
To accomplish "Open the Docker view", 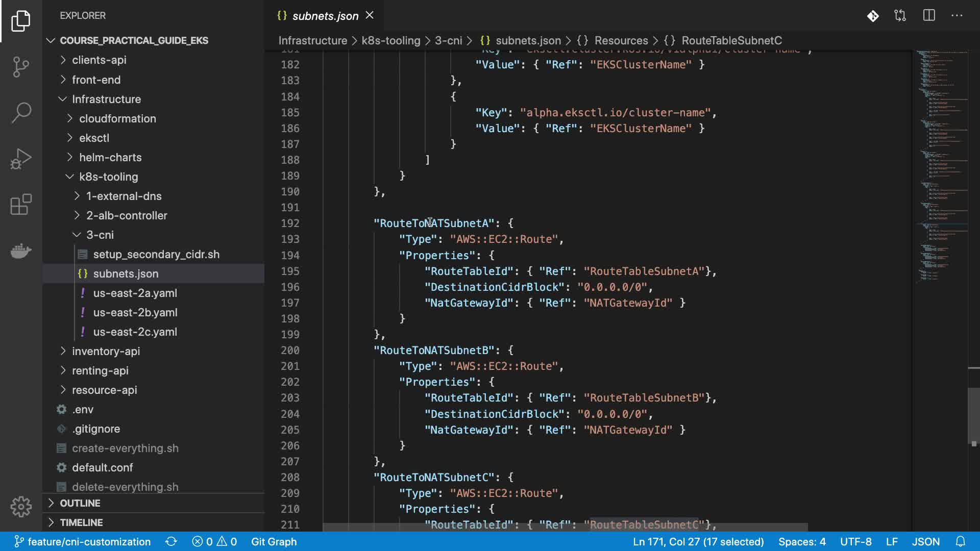I will [21, 251].
